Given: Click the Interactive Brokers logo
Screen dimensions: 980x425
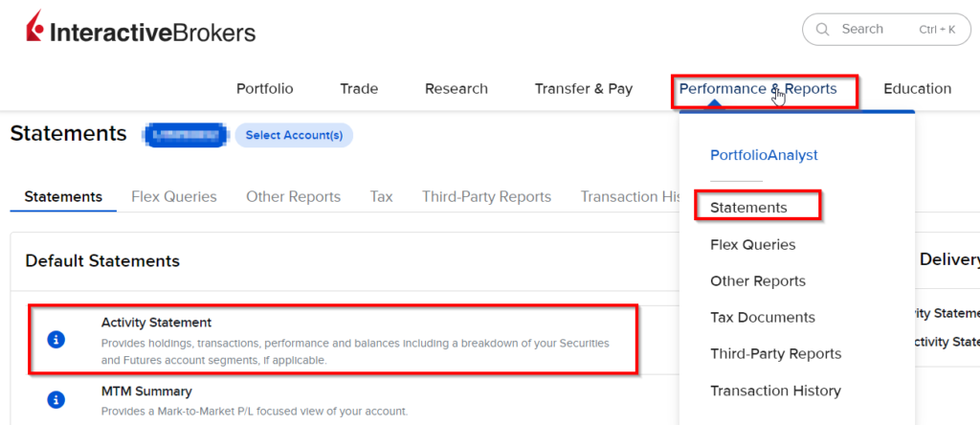Looking at the screenshot, I should tap(141, 33).
